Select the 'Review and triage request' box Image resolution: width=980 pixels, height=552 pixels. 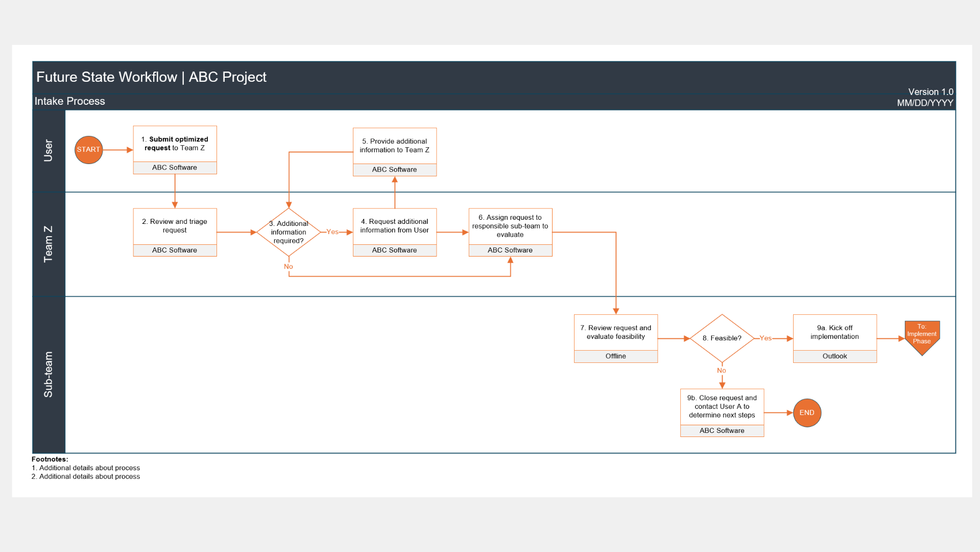coord(175,226)
